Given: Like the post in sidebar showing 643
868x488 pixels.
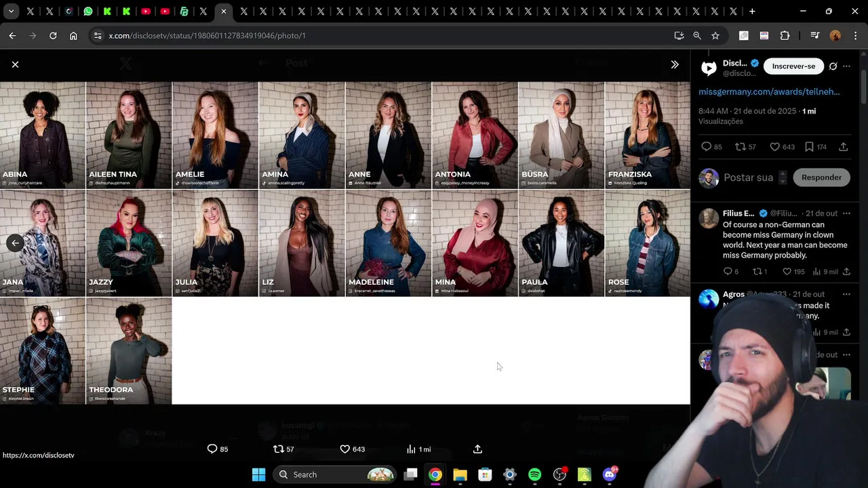Looking at the screenshot, I should 774,146.
